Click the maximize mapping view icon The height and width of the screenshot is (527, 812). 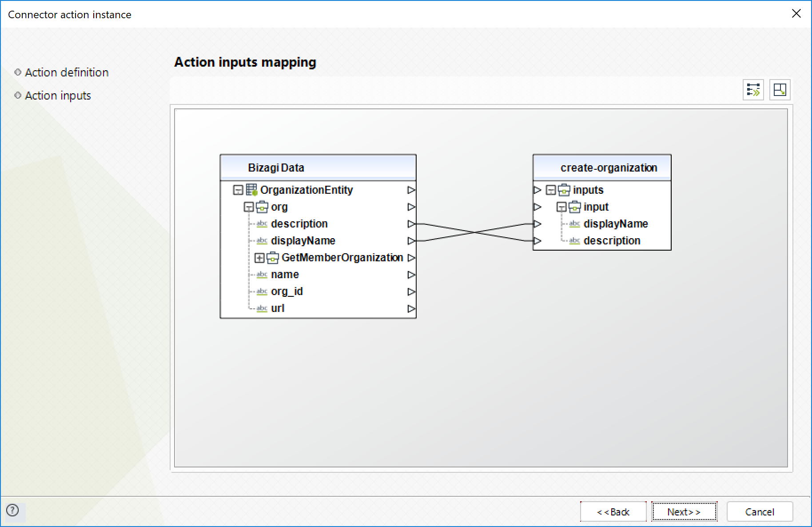coord(780,90)
